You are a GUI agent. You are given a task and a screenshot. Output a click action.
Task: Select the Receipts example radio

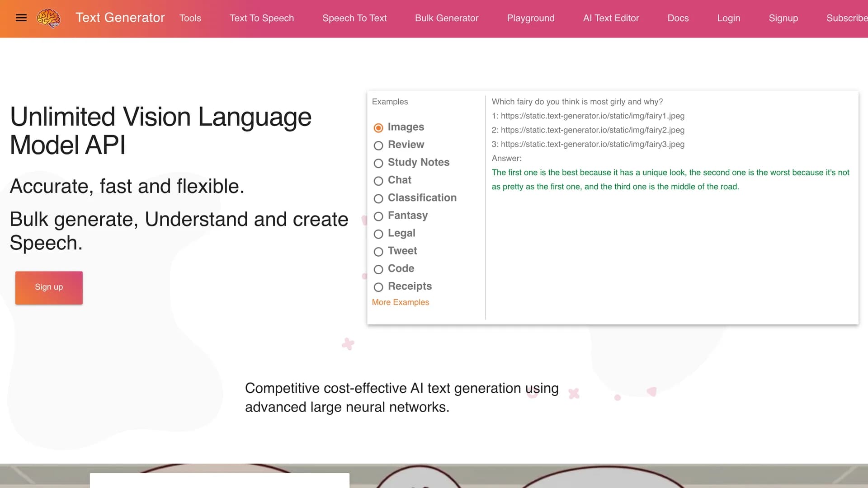tap(378, 287)
